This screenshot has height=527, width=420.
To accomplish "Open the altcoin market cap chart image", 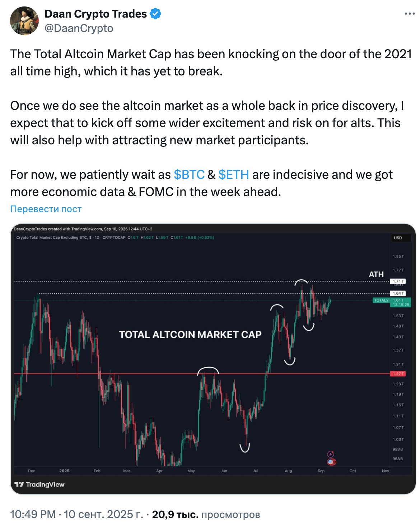I will pos(213,359).
